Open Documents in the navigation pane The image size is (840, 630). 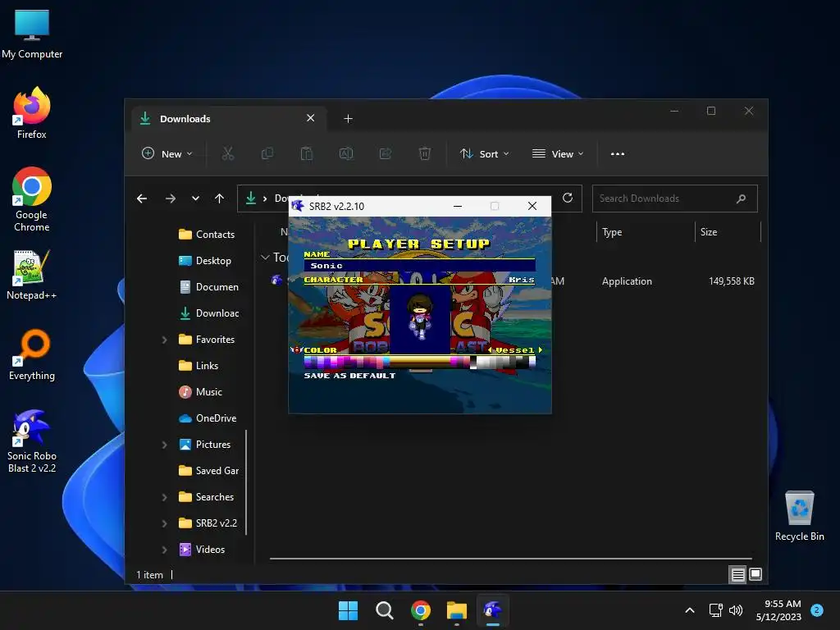pyautogui.click(x=209, y=287)
